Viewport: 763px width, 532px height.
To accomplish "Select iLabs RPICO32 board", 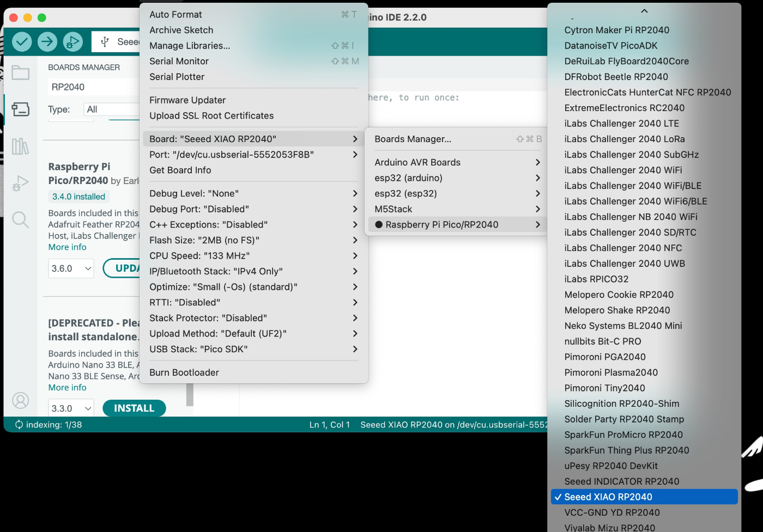I will pos(644,279).
